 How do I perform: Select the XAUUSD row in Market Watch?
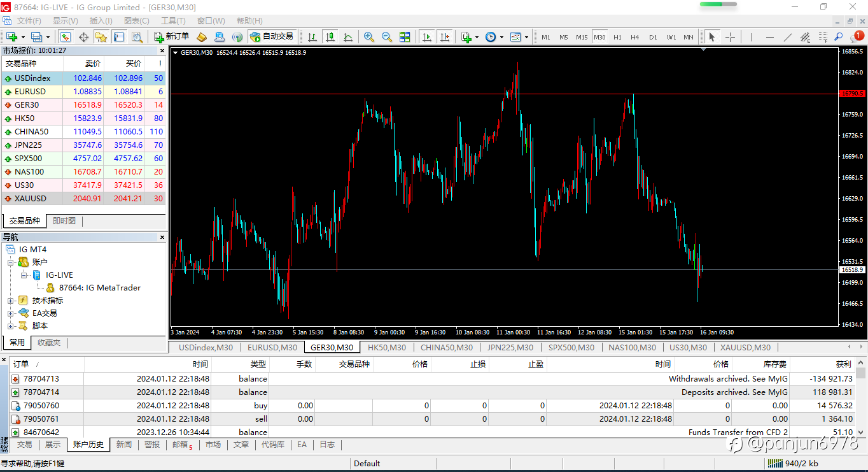pyautogui.click(x=84, y=199)
